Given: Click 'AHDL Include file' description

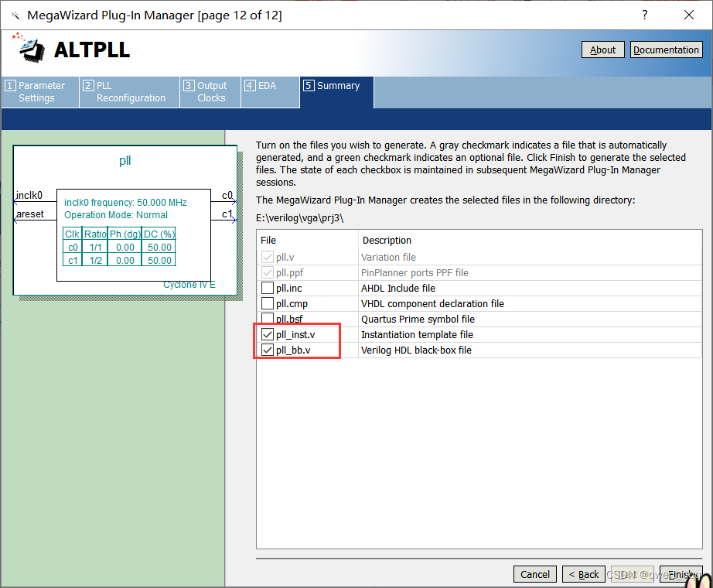Looking at the screenshot, I should tap(398, 288).
